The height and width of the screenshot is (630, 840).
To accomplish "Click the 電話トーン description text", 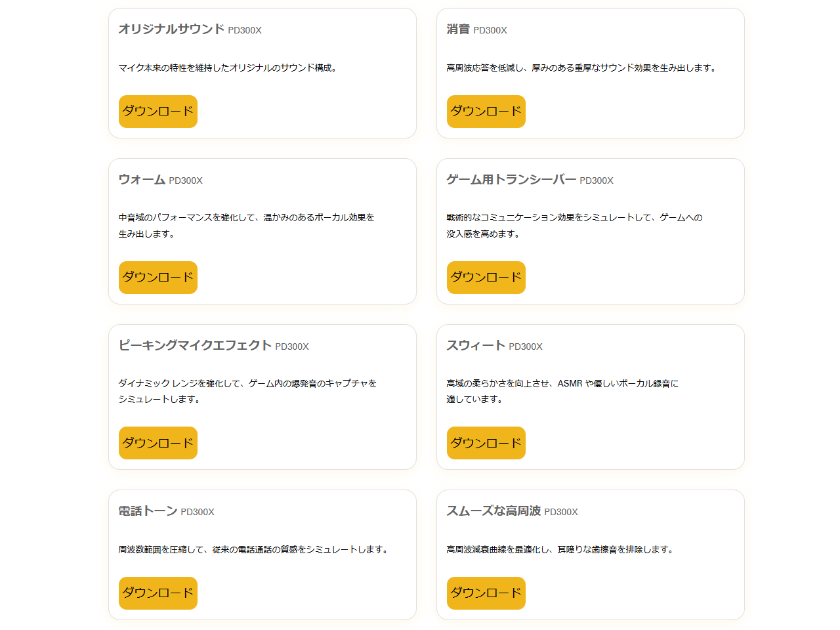I will pyautogui.click(x=253, y=550).
